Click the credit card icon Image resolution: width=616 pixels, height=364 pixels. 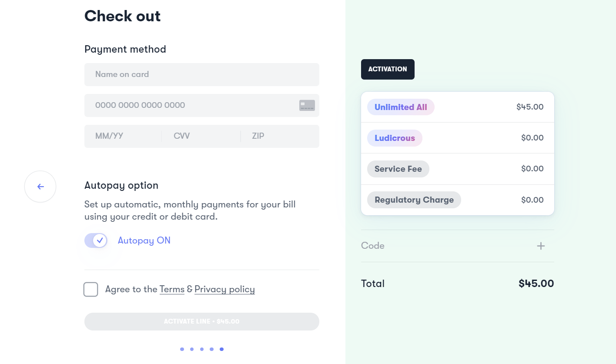pyautogui.click(x=307, y=105)
